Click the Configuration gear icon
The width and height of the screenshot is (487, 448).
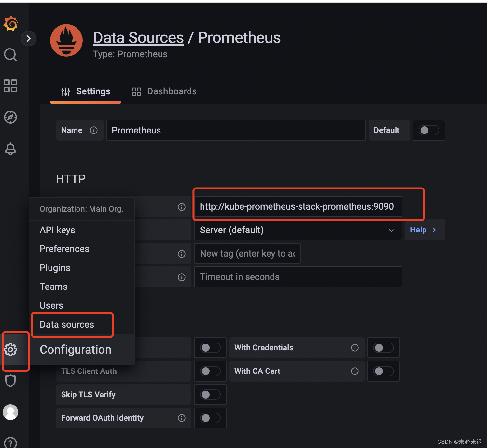point(10,350)
